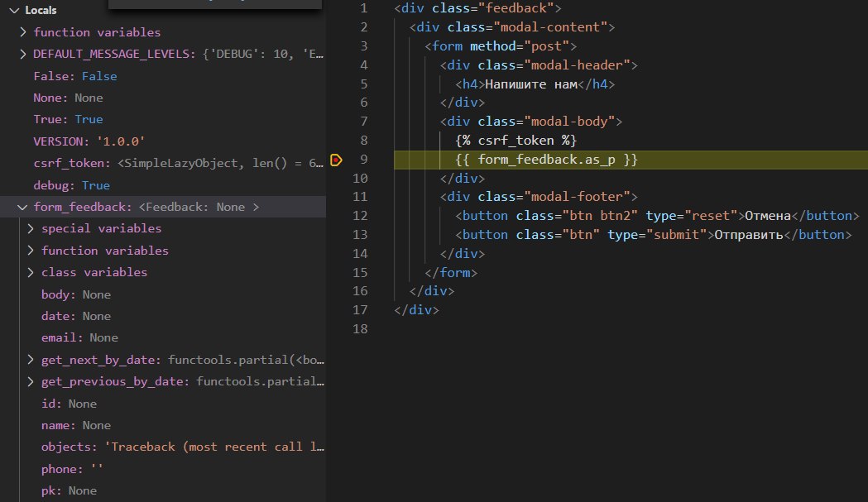Click the breakpoint marker on line 9
Screen dimensions: 868x502
point(336,160)
